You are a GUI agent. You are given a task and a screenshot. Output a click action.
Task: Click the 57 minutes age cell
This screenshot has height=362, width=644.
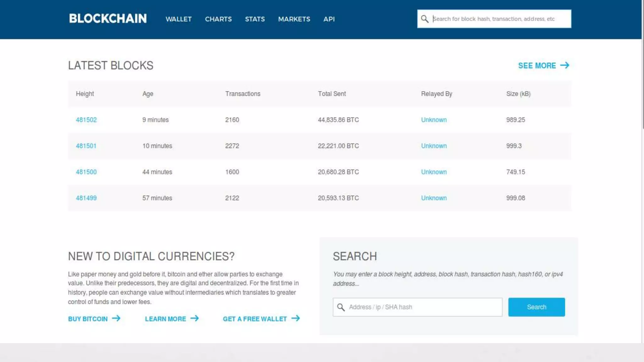coord(157,198)
